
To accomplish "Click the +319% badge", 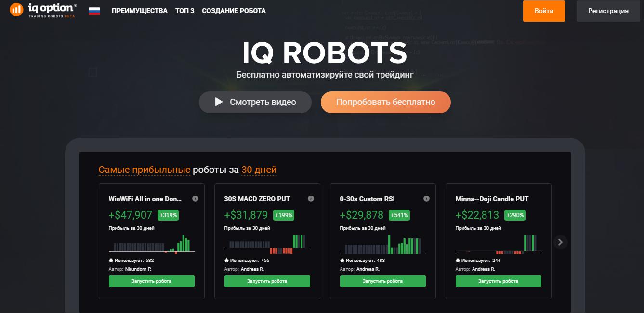I will pos(168,215).
